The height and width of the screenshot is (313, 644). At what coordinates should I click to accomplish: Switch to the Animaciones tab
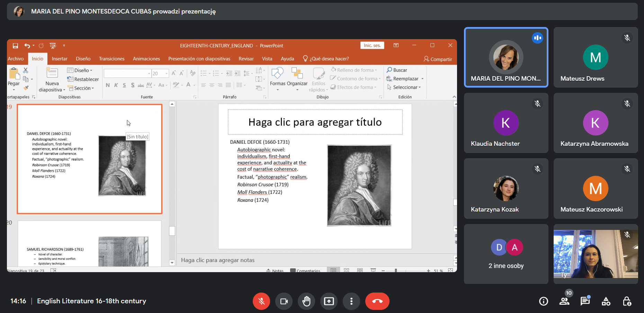(146, 59)
